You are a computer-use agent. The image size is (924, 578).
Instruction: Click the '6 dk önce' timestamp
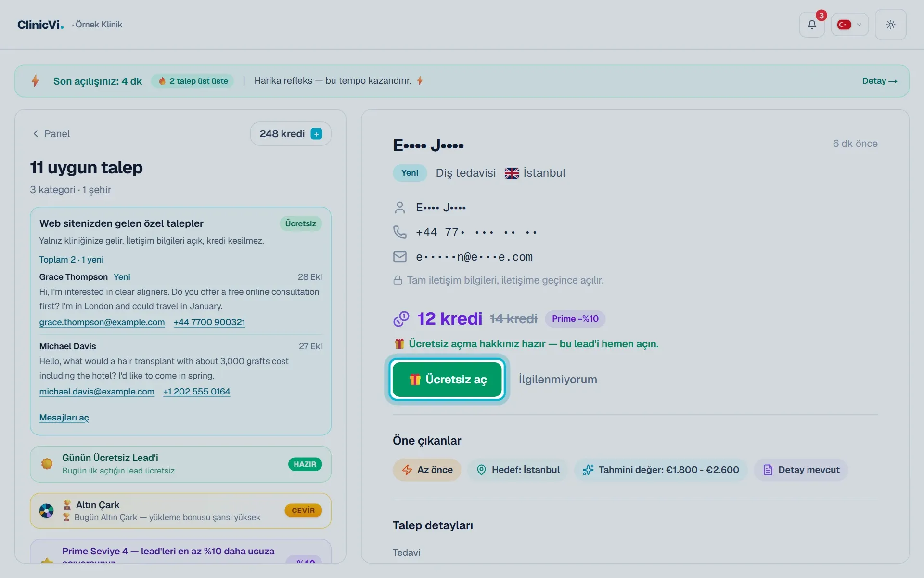[855, 144]
